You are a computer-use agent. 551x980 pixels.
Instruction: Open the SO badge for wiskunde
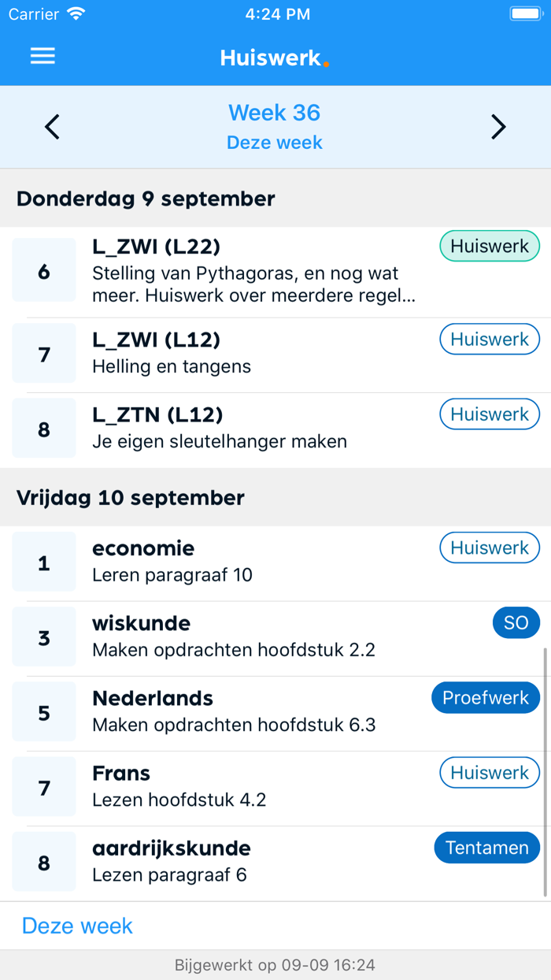tap(516, 622)
